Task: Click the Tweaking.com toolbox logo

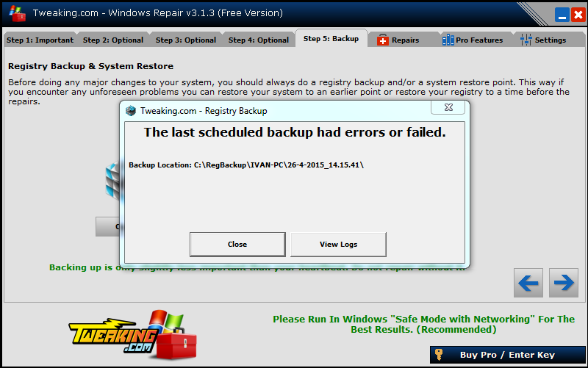Action: [x=133, y=335]
